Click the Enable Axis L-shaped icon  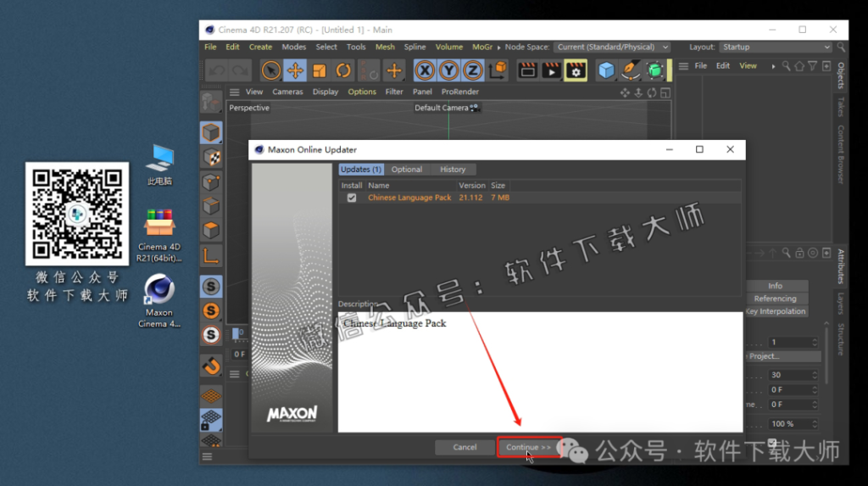tap(211, 256)
